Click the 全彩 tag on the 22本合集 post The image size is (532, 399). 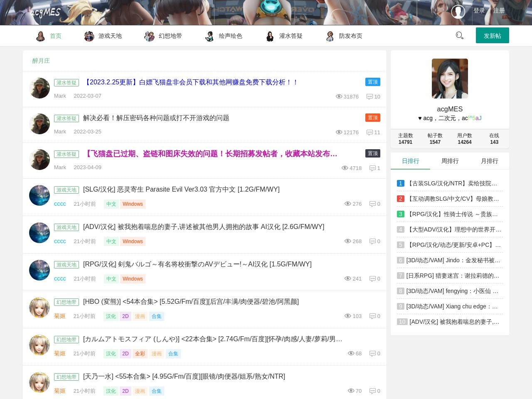click(140, 354)
